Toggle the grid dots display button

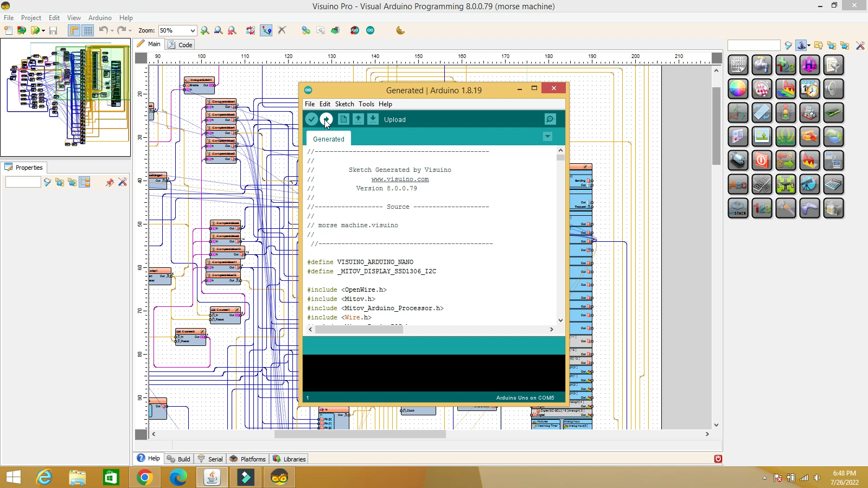click(88, 30)
